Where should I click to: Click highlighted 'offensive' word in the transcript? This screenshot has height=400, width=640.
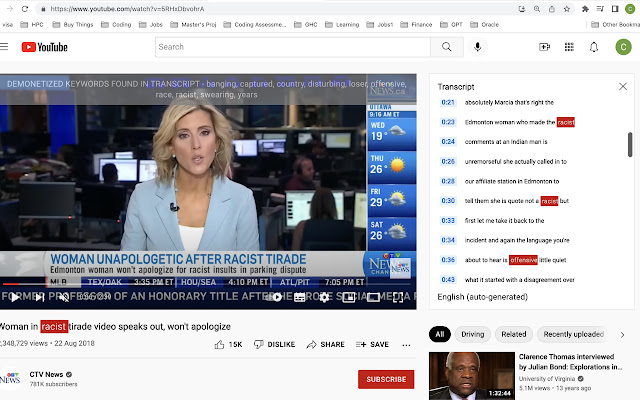coord(523,260)
